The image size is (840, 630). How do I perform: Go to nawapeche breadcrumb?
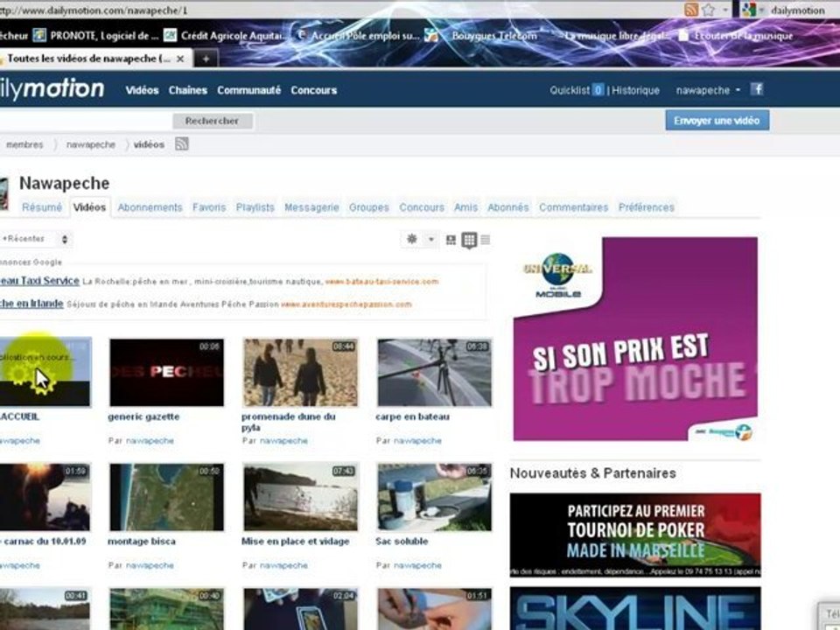pyautogui.click(x=90, y=144)
